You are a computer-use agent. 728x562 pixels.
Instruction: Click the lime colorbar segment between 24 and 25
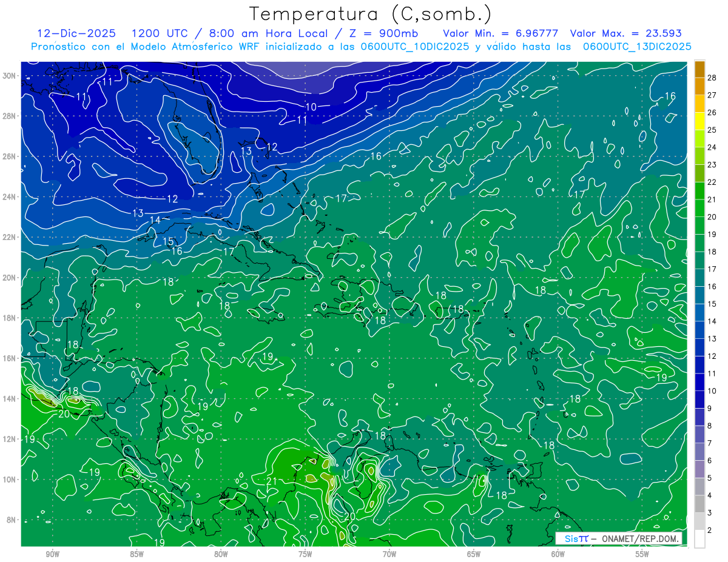click(699, 138)
